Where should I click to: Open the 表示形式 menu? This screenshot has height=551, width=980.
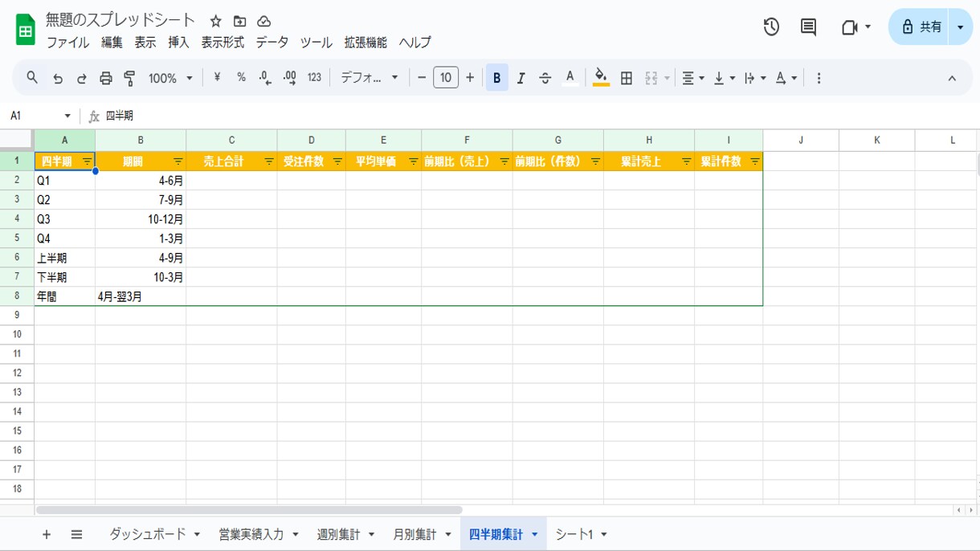pyautogui.click(x=223, y=43)
